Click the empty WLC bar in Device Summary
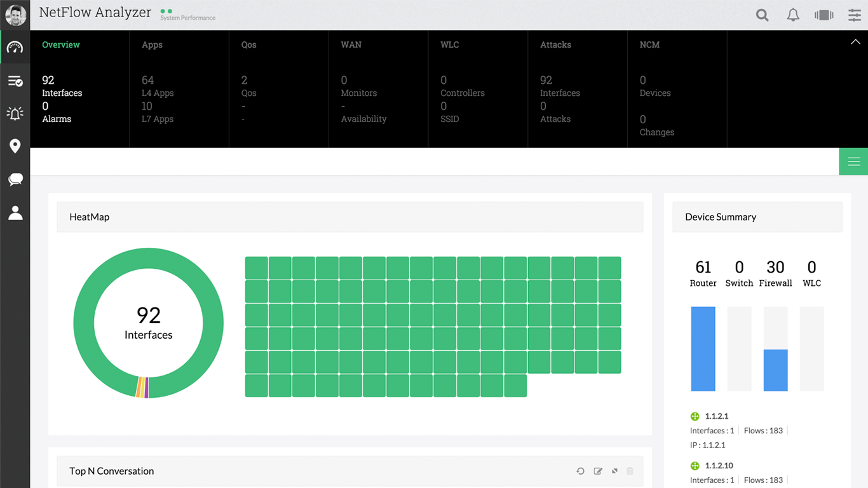Viewport: 868px width, 488px height. pyautogui.click(x=811, y=349)
